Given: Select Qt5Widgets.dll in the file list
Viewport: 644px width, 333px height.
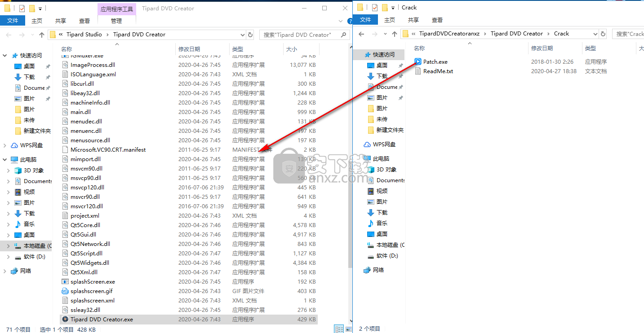Looking at the screenshot, I should coord(90,263).
